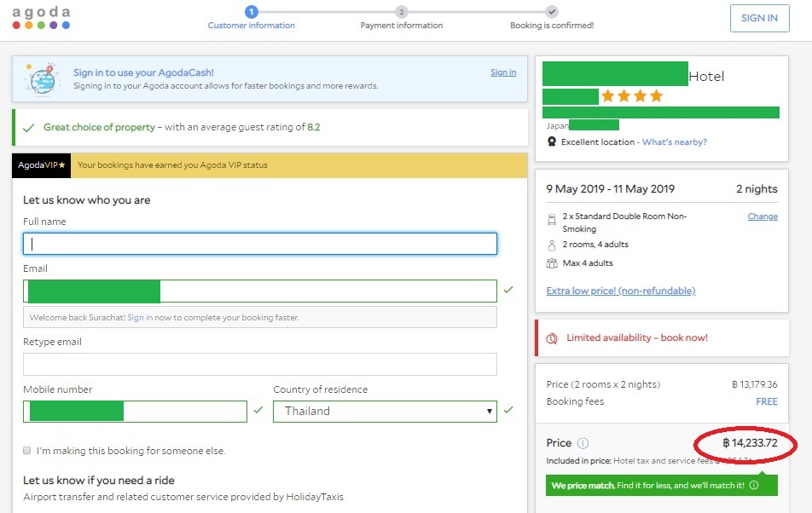Click the green checkmark beside Great choice of property

29,127
